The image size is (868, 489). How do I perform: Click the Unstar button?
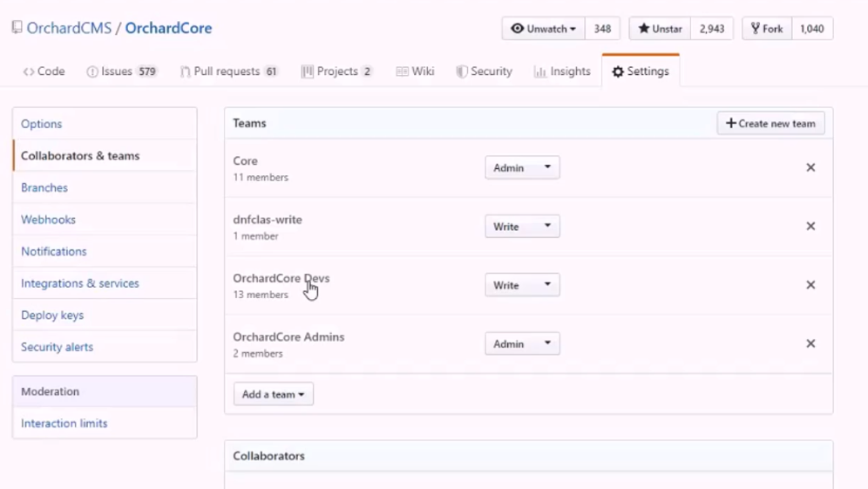(660, 28)
